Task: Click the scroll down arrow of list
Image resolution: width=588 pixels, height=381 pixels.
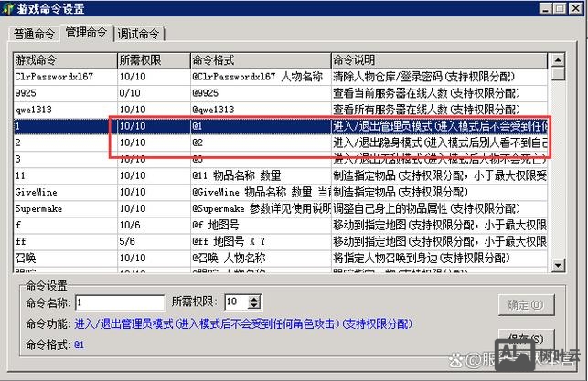Action: click(558, 266)
